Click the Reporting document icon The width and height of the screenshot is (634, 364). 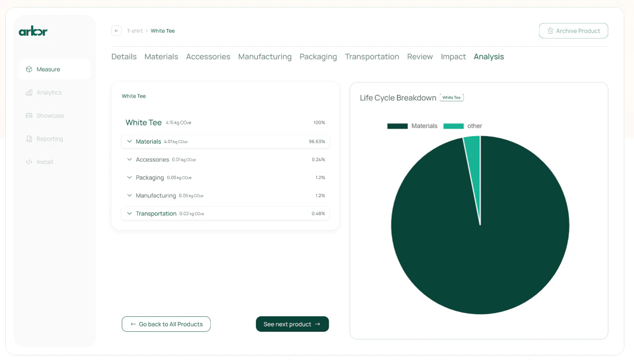(x=29, y=139)
